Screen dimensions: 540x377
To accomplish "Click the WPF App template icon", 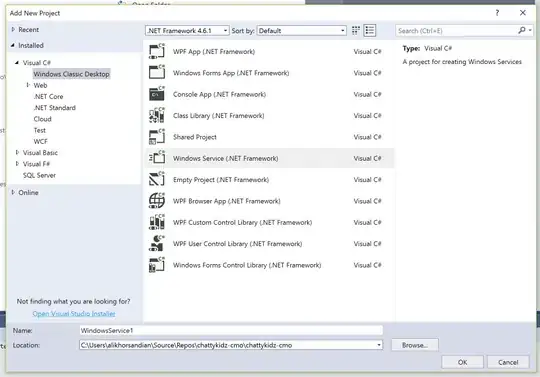I will [x=157, y=52].
